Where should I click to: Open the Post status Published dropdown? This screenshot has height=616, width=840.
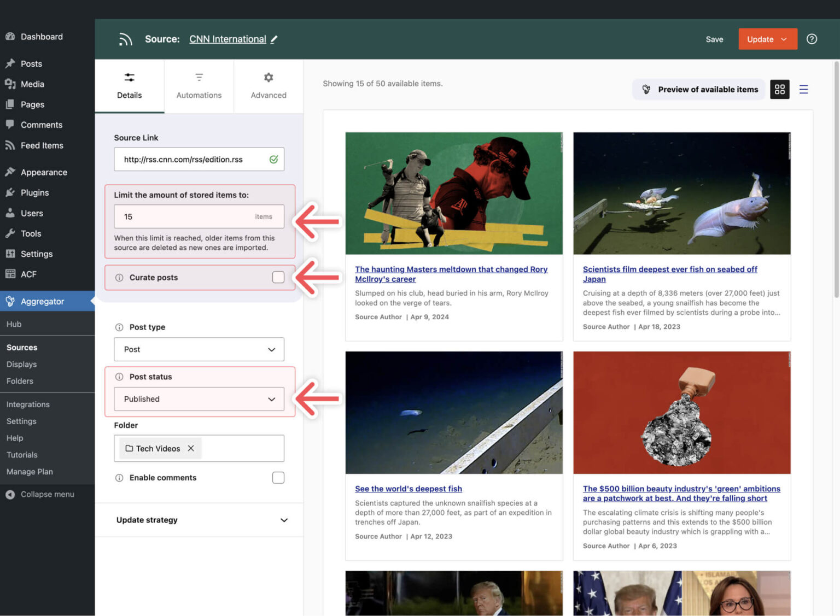[x=199, y=399]
